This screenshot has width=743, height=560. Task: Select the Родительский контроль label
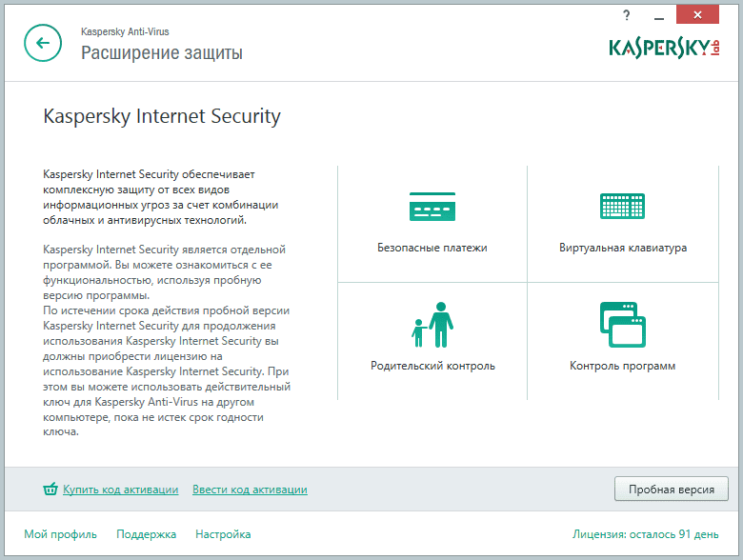click(432, 366)
